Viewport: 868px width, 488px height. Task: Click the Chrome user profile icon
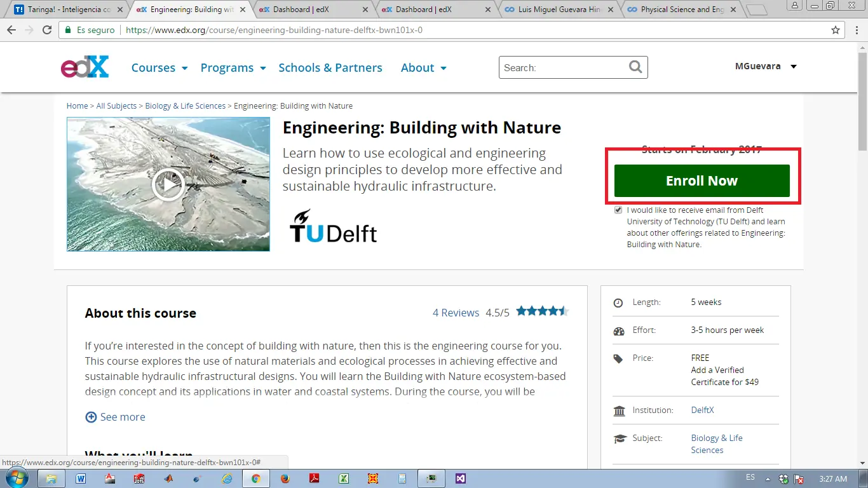click(x=796, y=5)
